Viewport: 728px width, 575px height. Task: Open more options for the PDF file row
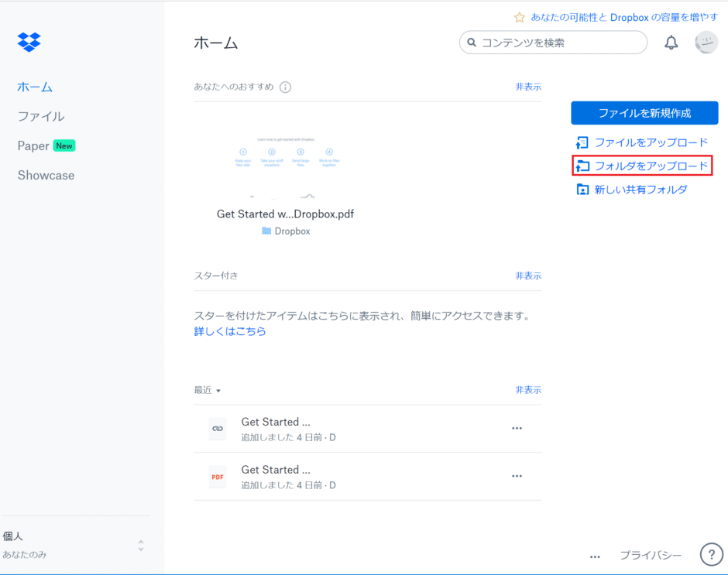click(517, 476)
